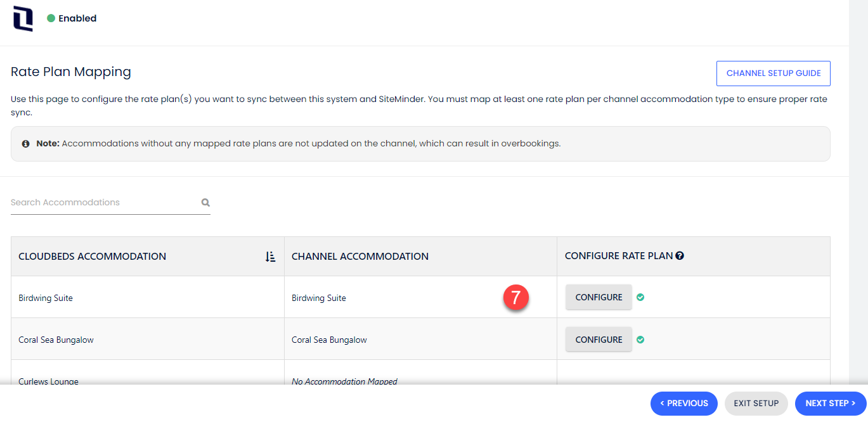Click the Rate Plan Mapping page title
Image resolution: width=868 pixels, height=422 pixels.
click(x=70, y=72)
